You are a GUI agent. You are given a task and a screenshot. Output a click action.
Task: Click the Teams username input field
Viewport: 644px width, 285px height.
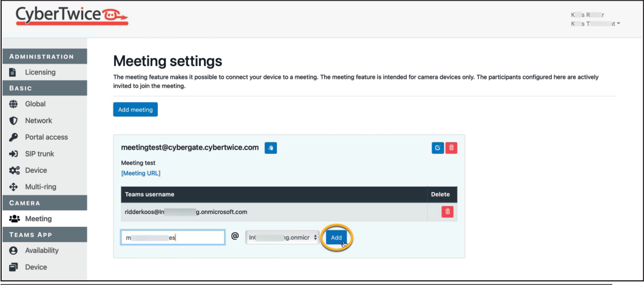pos(173,238)
